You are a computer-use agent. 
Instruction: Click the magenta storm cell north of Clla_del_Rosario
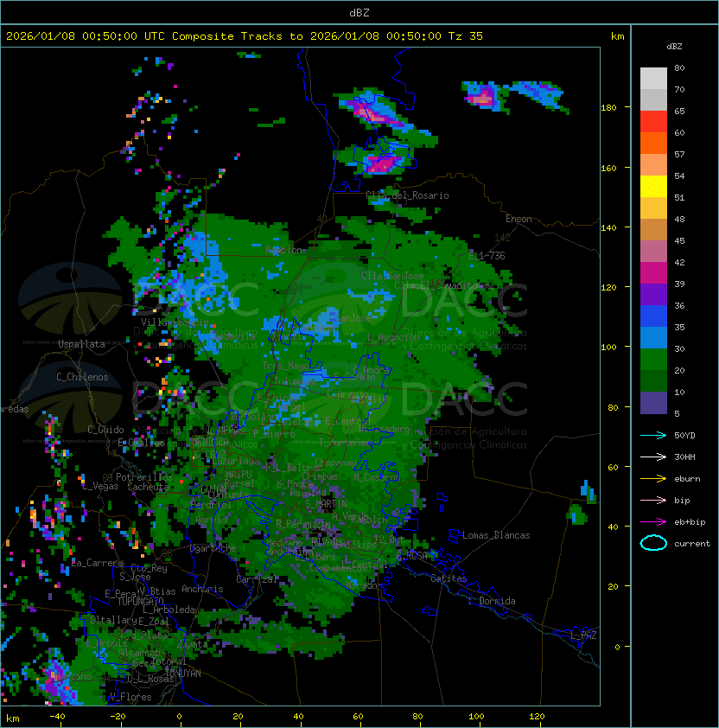(x=382, y=164)
